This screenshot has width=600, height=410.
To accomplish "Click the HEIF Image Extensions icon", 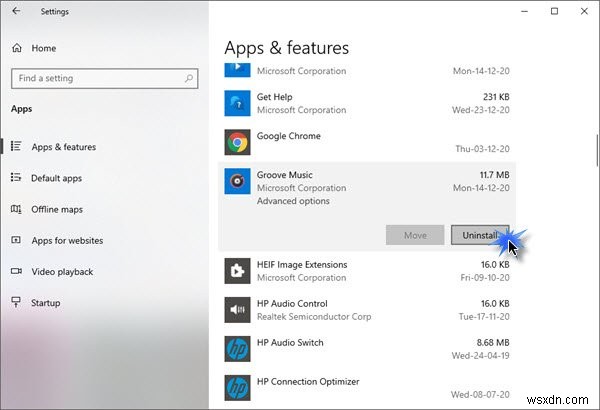I will [237, 271].
